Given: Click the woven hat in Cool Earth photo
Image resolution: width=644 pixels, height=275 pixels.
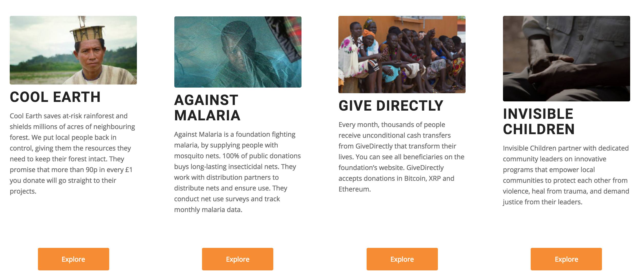Looking at the screenshot, I should click(87, 34).
